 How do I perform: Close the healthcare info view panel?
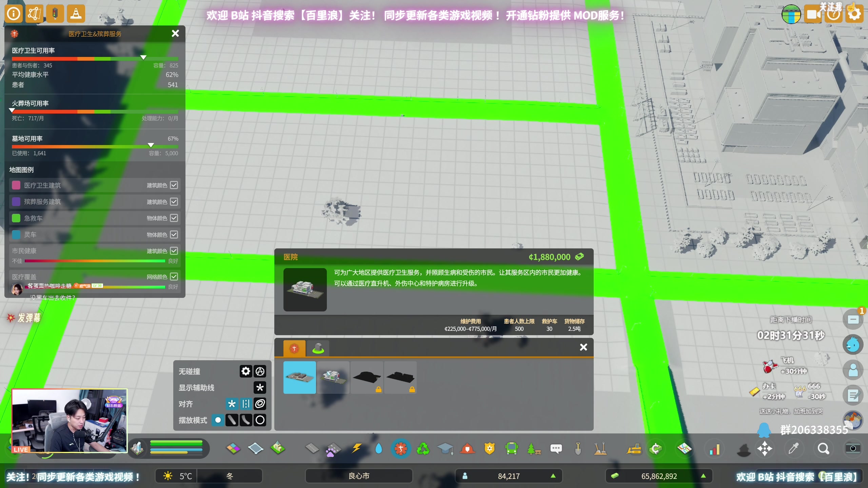(175, 33)
